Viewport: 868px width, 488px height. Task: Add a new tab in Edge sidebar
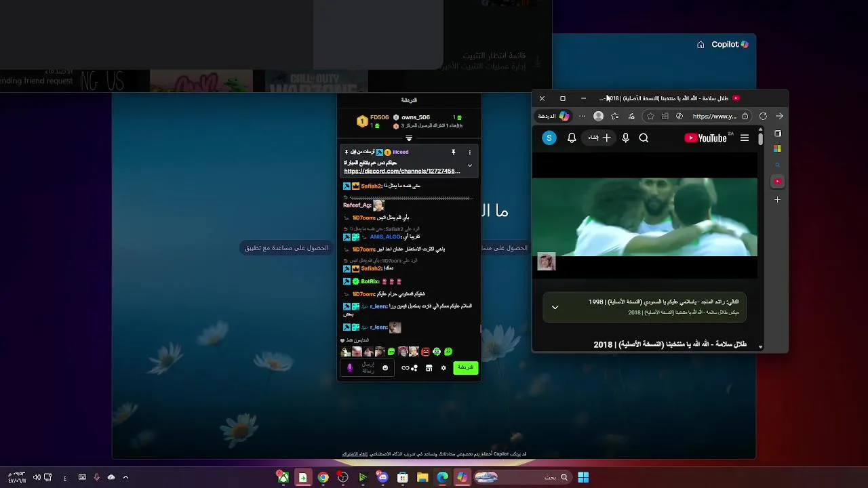[778, 200]
